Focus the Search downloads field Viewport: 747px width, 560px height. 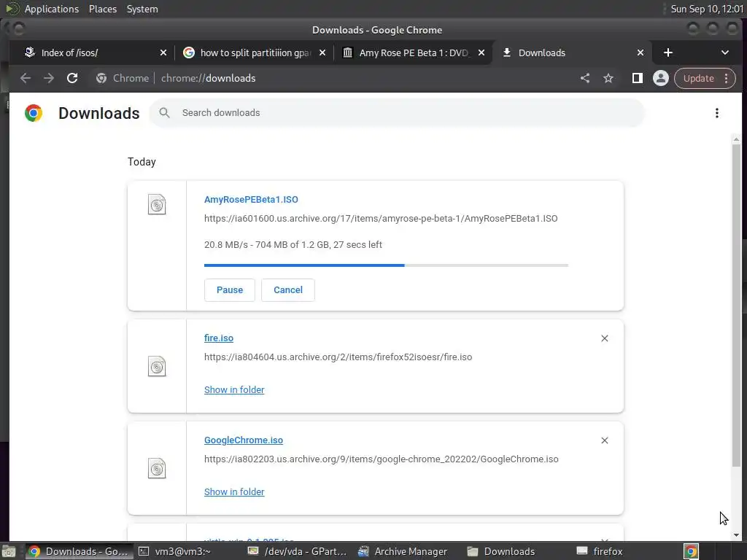[397, 113]
